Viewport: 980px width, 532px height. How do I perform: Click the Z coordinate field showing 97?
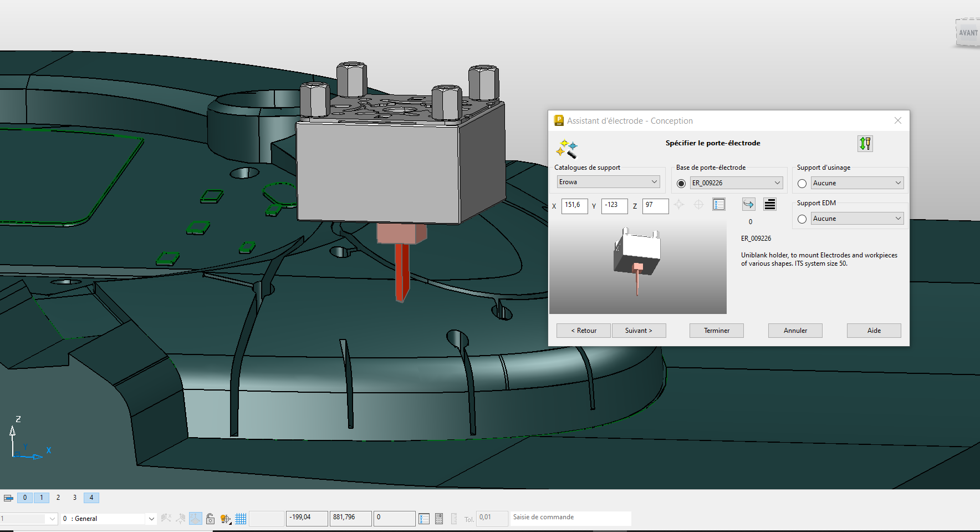[655, 205]
